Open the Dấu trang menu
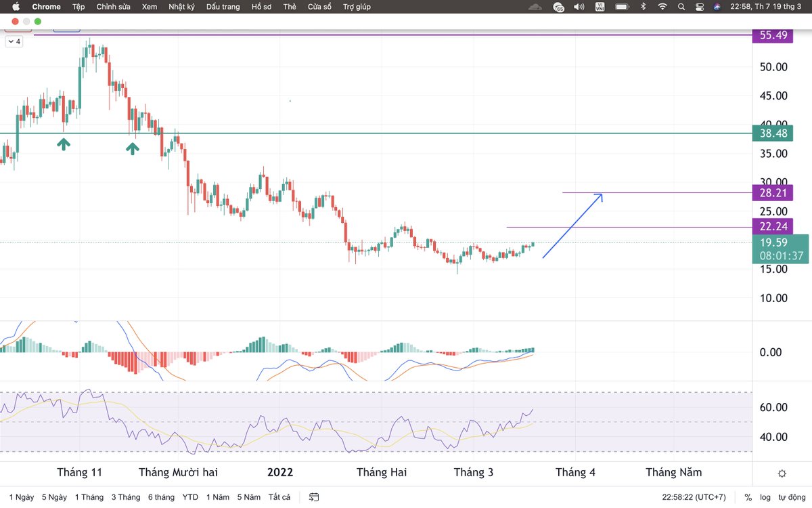812x508 pixels. coord(223,7)
